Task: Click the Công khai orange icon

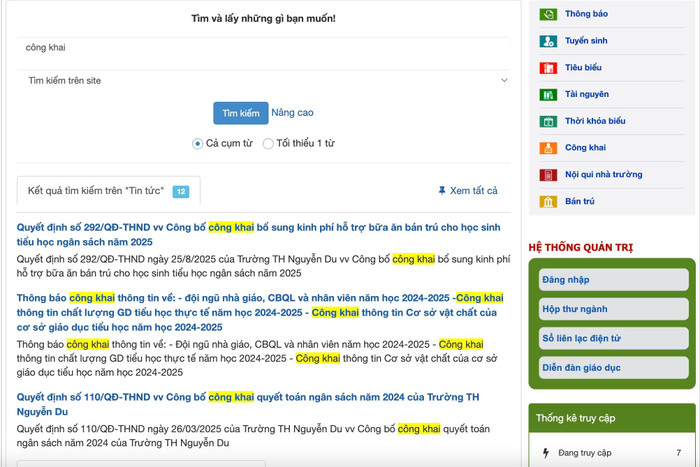Action: point(549,148)
